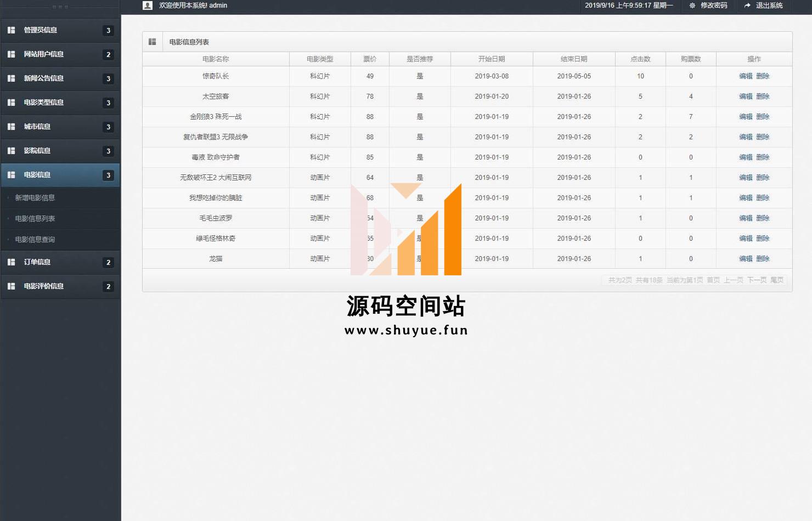
Task: Click the grid icon beside 网站用户信息
Action: pyautogui.click(x=11, y=54)
